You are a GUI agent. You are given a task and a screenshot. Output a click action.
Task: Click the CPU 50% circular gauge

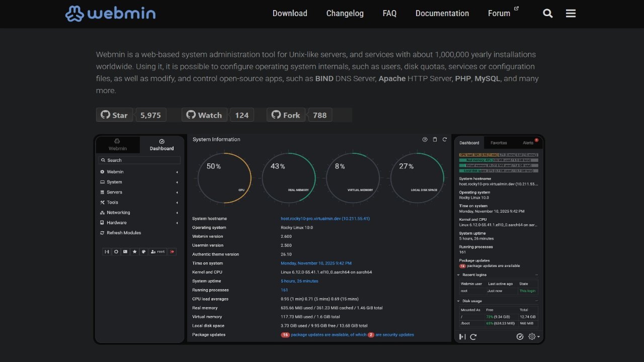(x=224, y=178)
